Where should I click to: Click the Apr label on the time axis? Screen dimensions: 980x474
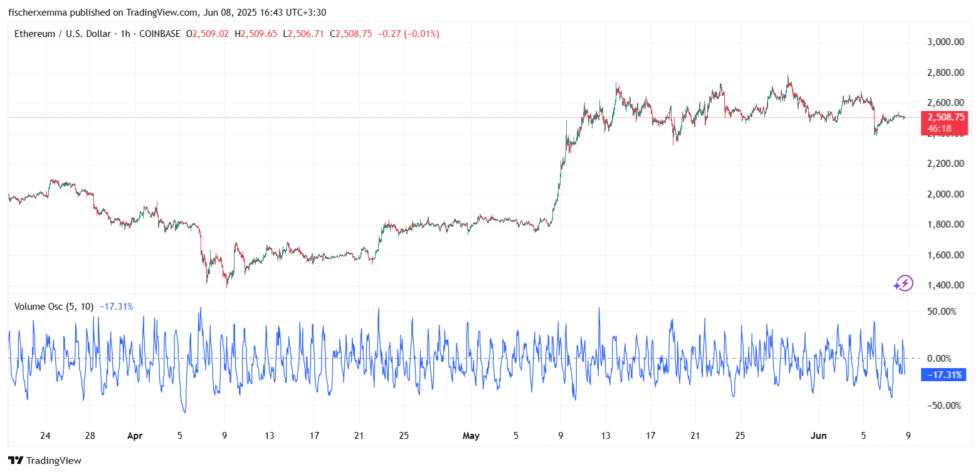pos(135,435)
